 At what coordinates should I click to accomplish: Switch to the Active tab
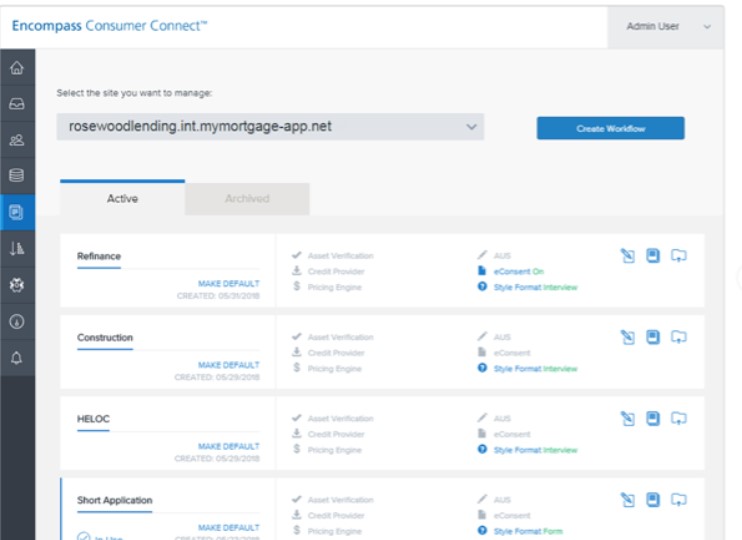tap(122, 198)
